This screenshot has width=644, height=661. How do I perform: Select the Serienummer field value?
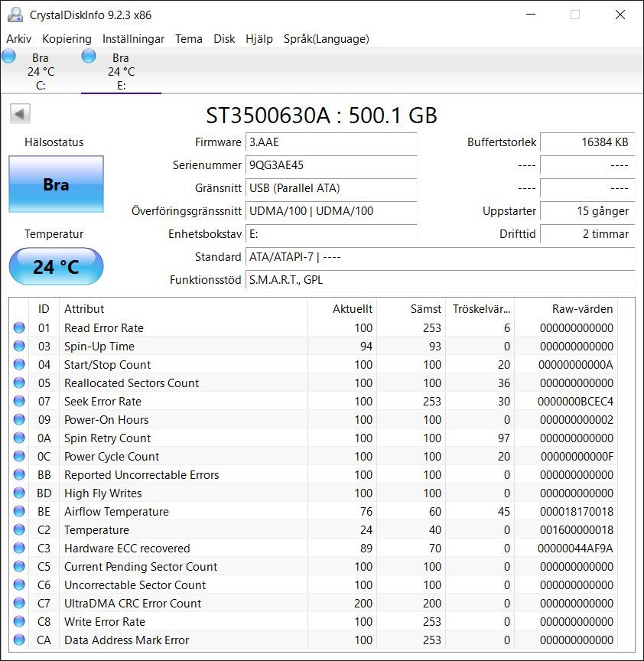(331, 165)
